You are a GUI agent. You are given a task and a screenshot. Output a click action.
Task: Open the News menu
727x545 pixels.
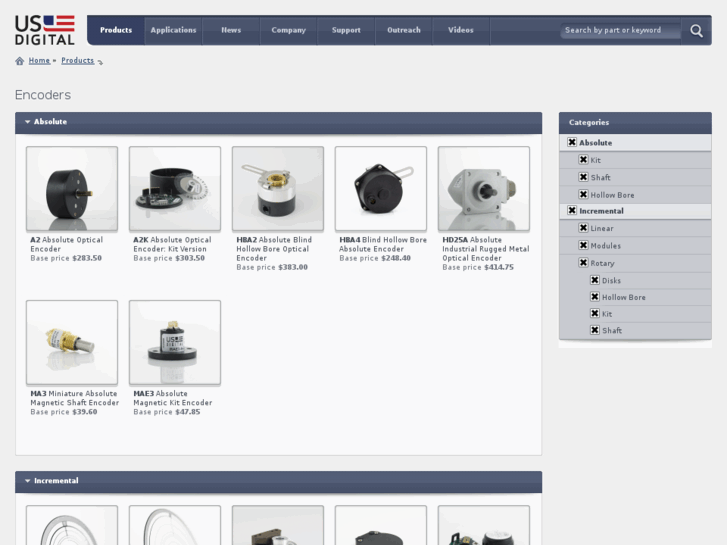231,30
